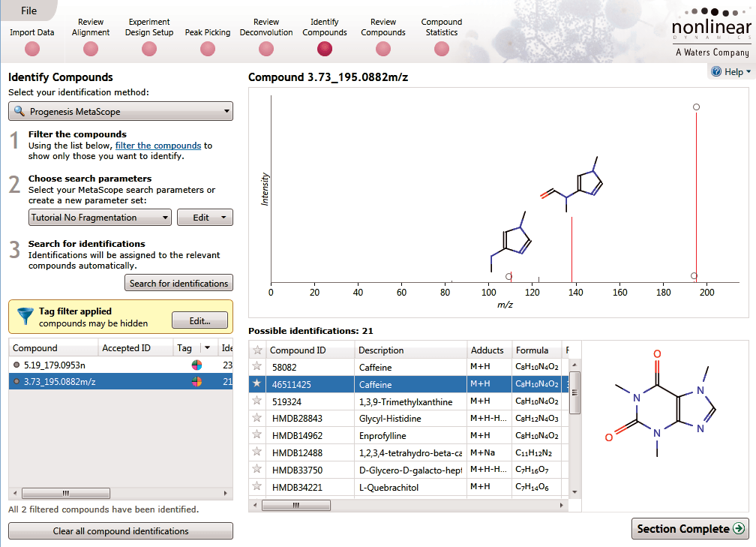756x547 pixels.
Task: Star the Enprofylline identification
Action: (257, 434)
